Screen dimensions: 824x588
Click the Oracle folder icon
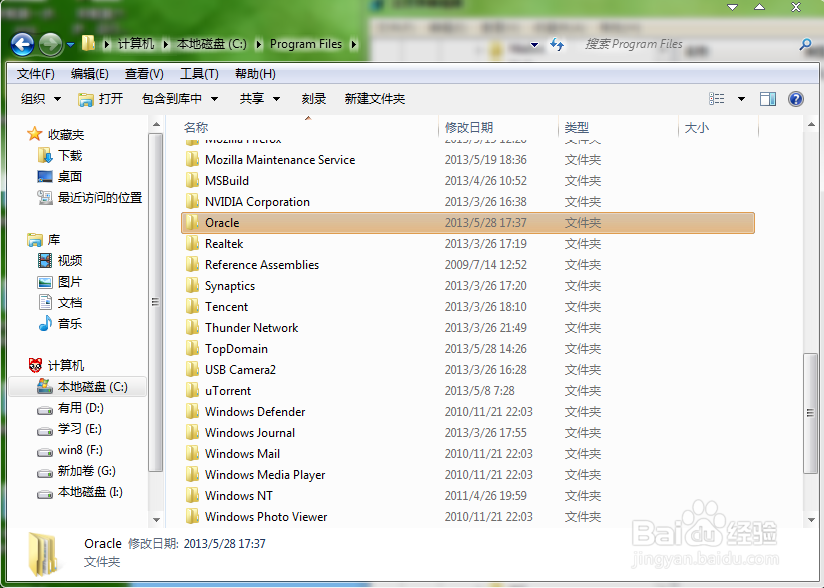click(x=192, y=223)
